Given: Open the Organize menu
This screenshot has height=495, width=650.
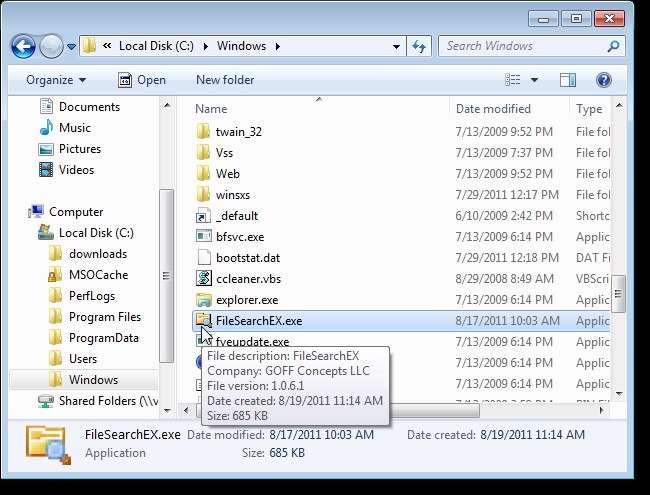Looking at the screenshot, I should pyautogui.click(x=56, y=80).
